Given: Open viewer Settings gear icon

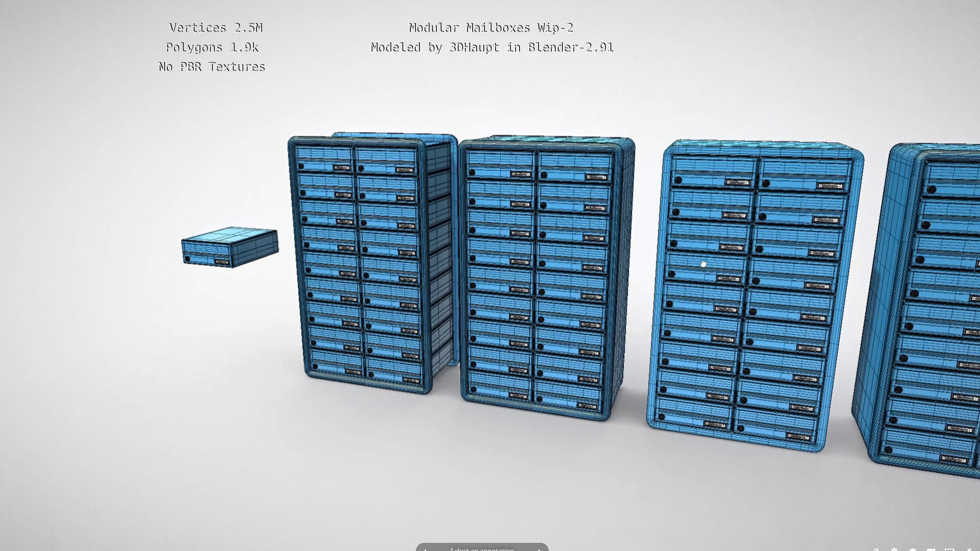Looking at the screenshot, I should (x=895, y=550).
